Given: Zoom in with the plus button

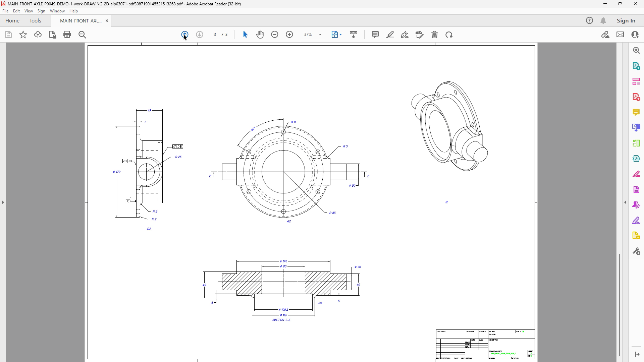Looking at the screenshot, I should coord(289,35).
